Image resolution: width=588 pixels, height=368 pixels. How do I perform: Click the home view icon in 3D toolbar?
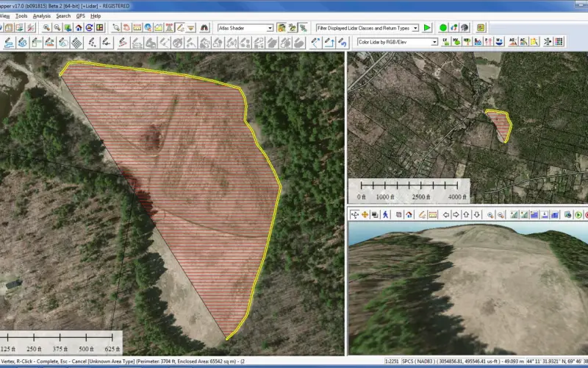point(409,215)
